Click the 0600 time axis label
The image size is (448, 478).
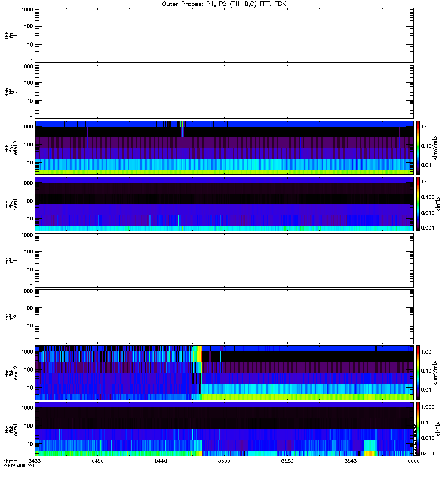click(413, 461)
